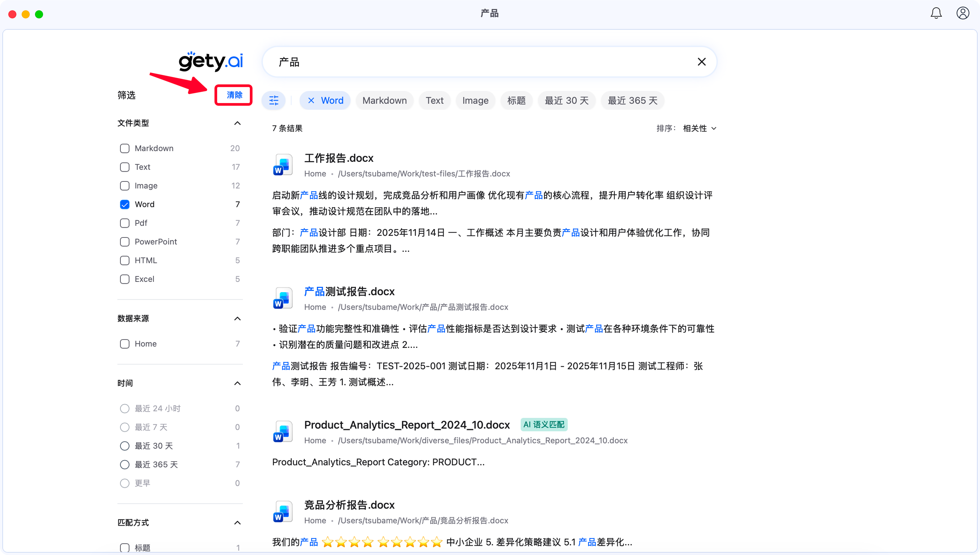The height and width of the screenshot is (555, 980).
Task: Uncheck the Word file type checkbox
Action: (125, 204)
